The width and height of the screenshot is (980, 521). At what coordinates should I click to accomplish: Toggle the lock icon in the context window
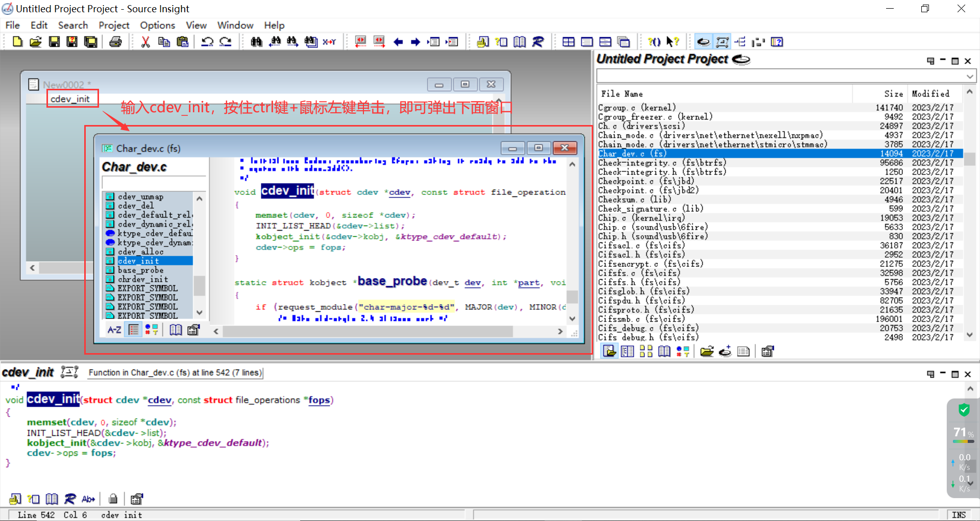coord(113,499)
